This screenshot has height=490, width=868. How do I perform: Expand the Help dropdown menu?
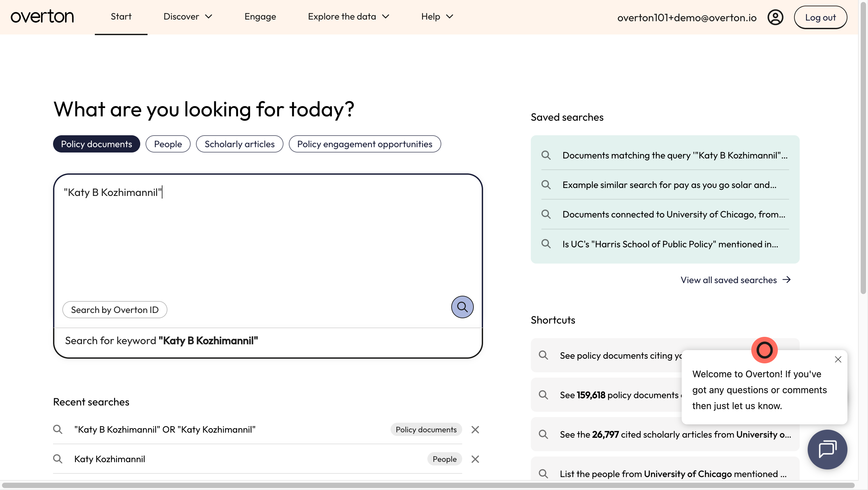(x=437, y=17)
